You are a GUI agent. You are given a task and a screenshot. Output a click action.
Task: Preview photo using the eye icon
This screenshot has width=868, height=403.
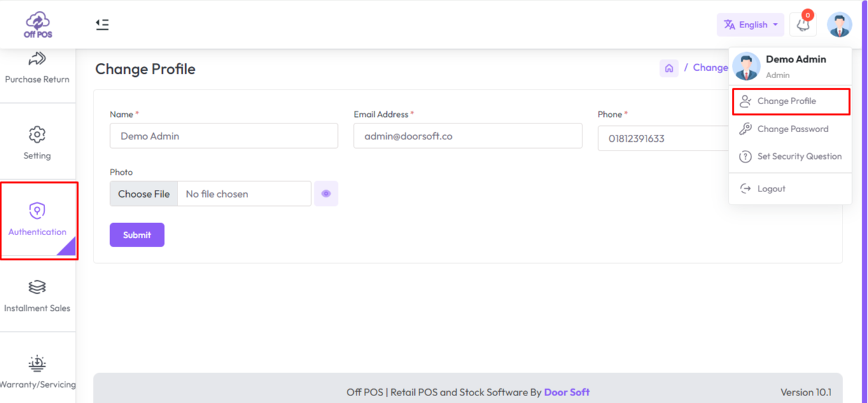click(326, 194)
